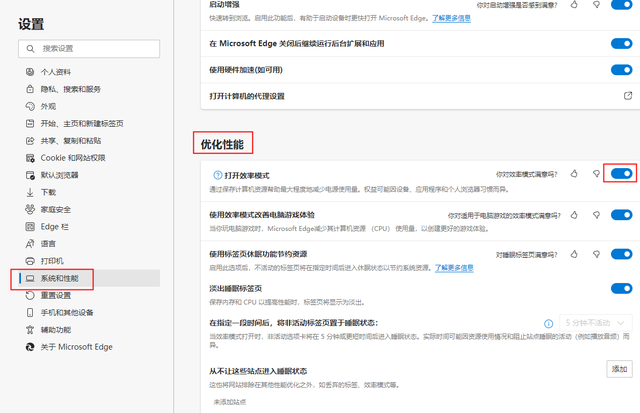Click thumbs-down for 使用标签页休眠功能节约资源
The height and width of the screenshot is (413, 640).
(596, 254)
